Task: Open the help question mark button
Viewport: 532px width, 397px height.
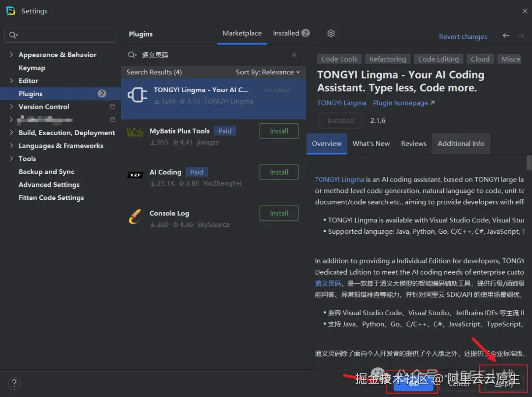Action: tap(14, 383)
